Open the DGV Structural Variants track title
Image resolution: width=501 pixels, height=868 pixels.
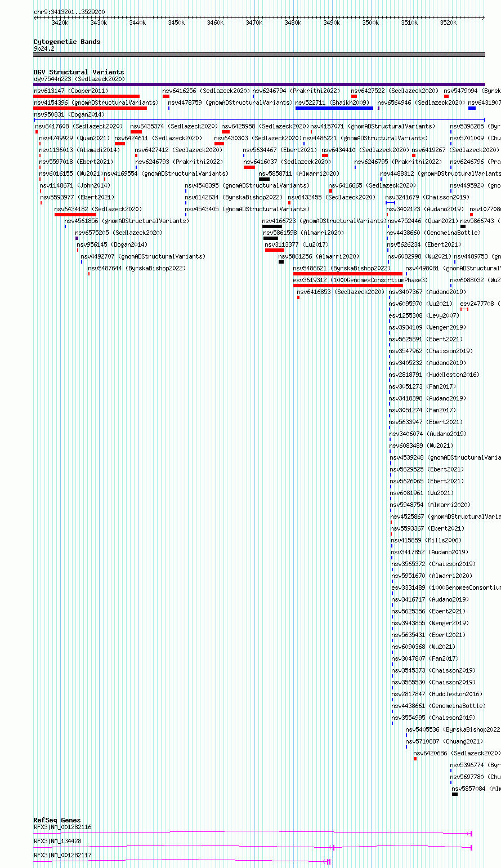pos(79,72)
